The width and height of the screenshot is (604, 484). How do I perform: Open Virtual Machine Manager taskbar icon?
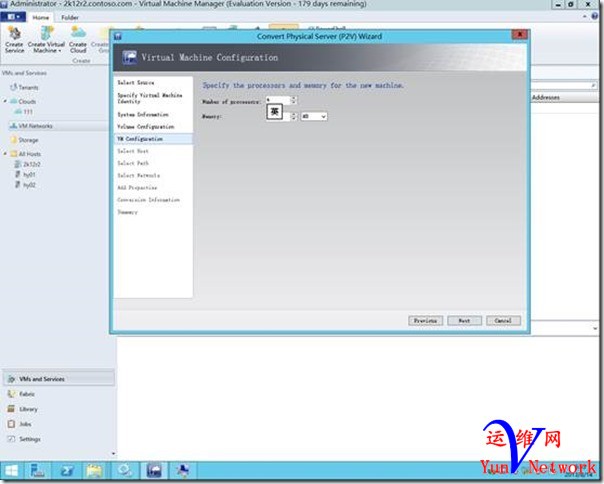click(x=154, y=471)
